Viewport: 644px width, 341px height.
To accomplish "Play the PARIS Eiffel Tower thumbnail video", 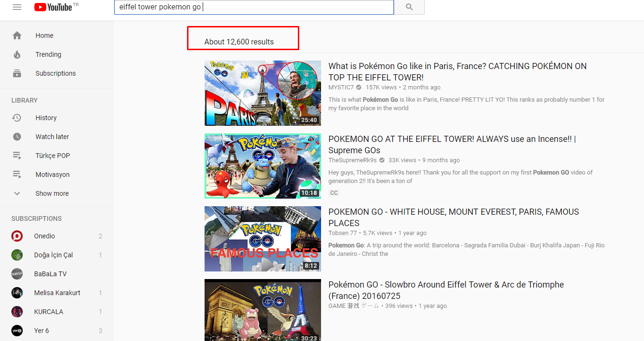I will [263, 93].
